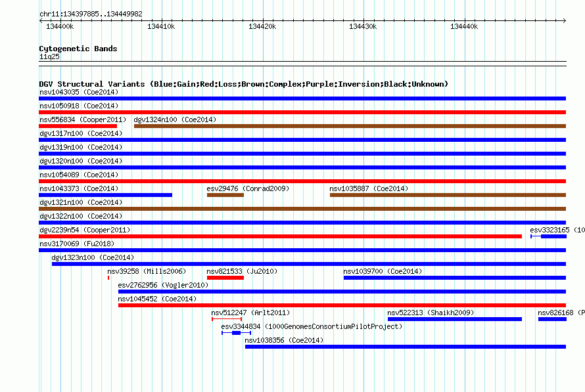Click nsv39258 (Mills2006) label
This screenshot has height=392, width=585.
pos(147,271)
